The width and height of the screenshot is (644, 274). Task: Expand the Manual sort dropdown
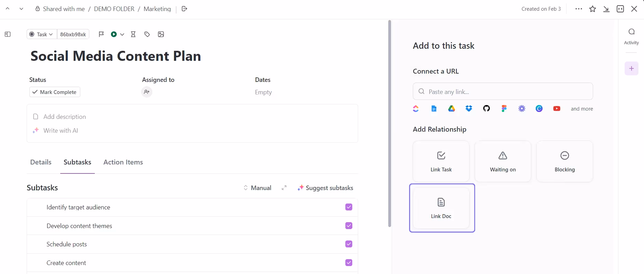pyautogui.click(x=257, y=188)
